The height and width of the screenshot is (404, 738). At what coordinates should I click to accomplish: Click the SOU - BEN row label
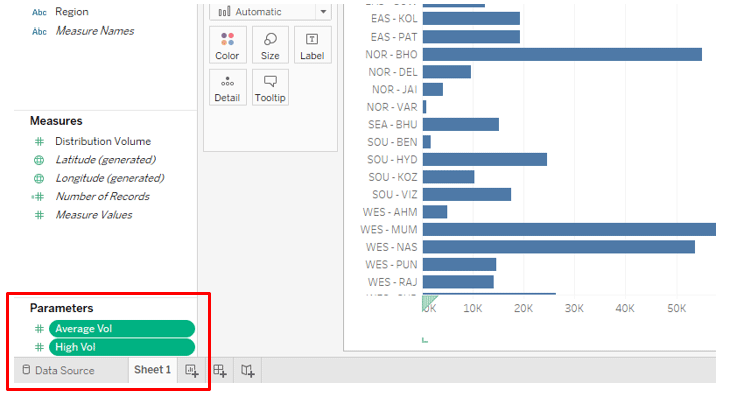pyautogui.click(x=392, y=142)
